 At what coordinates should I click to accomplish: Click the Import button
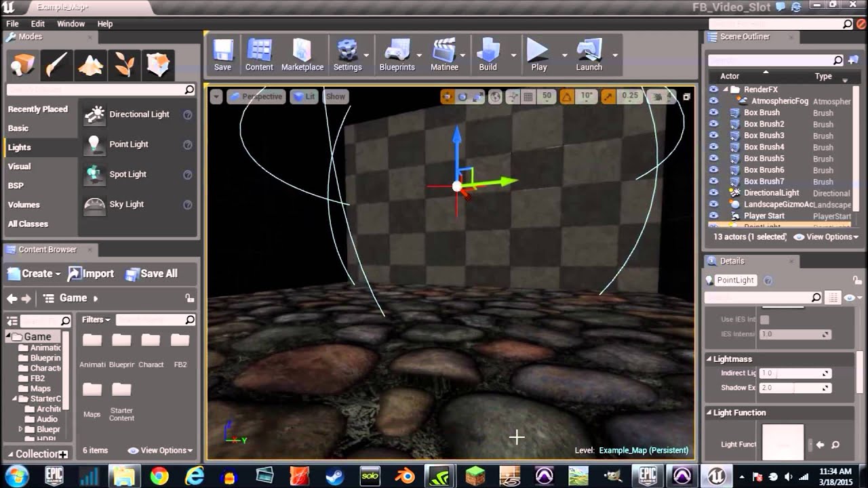[91, 274]
